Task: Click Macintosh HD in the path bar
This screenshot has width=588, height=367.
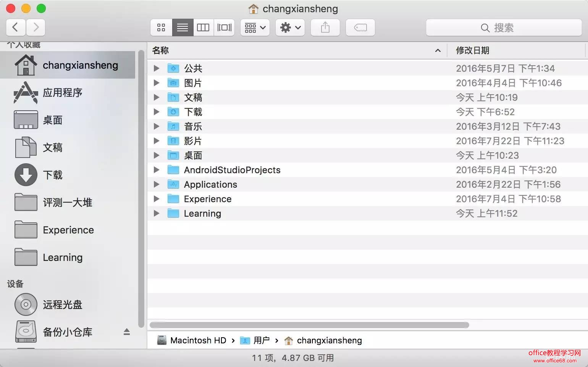Action: (x=192, y=340)
